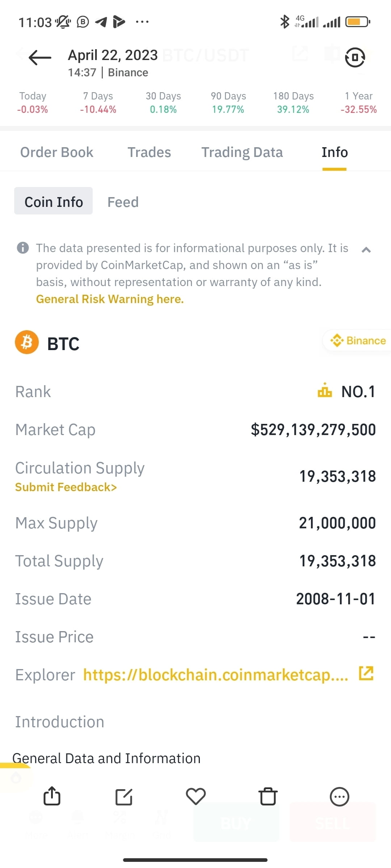The width and height of the screenshot is (391, 868).
Task: Open the Explorer external link icon
Action: (x=366, y=673)
